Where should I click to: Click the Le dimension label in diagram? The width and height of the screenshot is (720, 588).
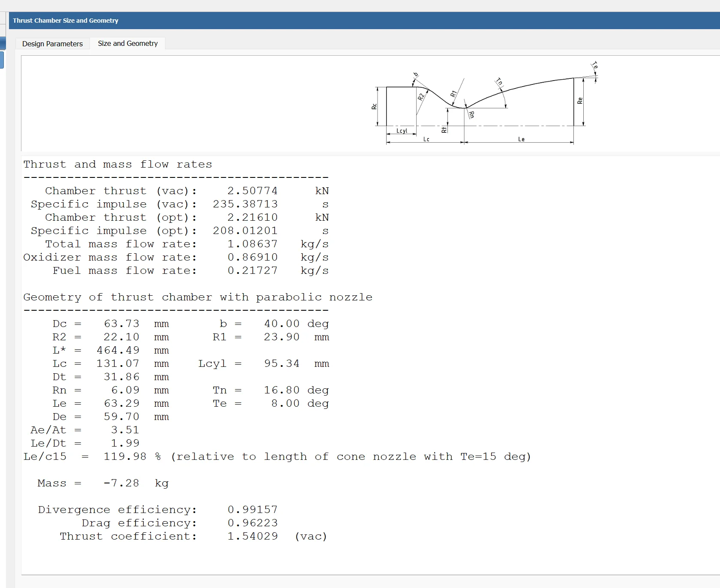point(521,139)
